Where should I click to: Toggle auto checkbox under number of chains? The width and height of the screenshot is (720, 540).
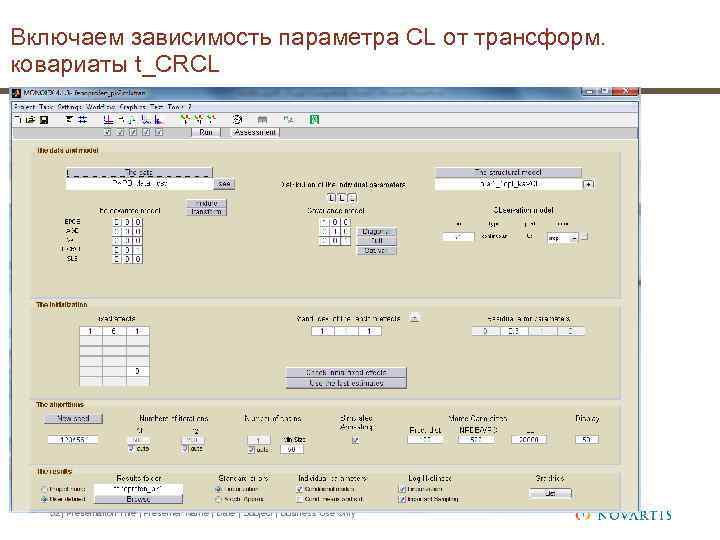[x=252, y=450]
